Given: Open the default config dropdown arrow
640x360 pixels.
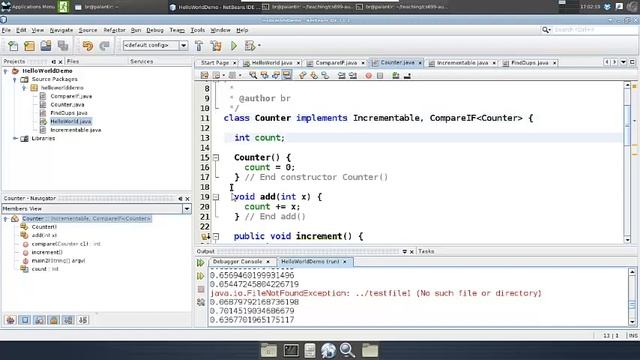Looking at the screenshot, I should pos(184,45).
